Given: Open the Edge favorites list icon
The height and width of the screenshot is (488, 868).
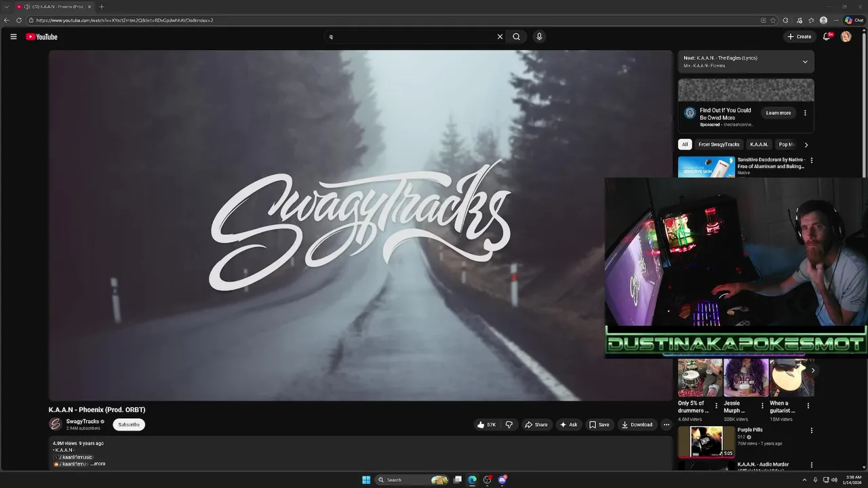Looking at the screenshot, I should (x=811, y=20).
